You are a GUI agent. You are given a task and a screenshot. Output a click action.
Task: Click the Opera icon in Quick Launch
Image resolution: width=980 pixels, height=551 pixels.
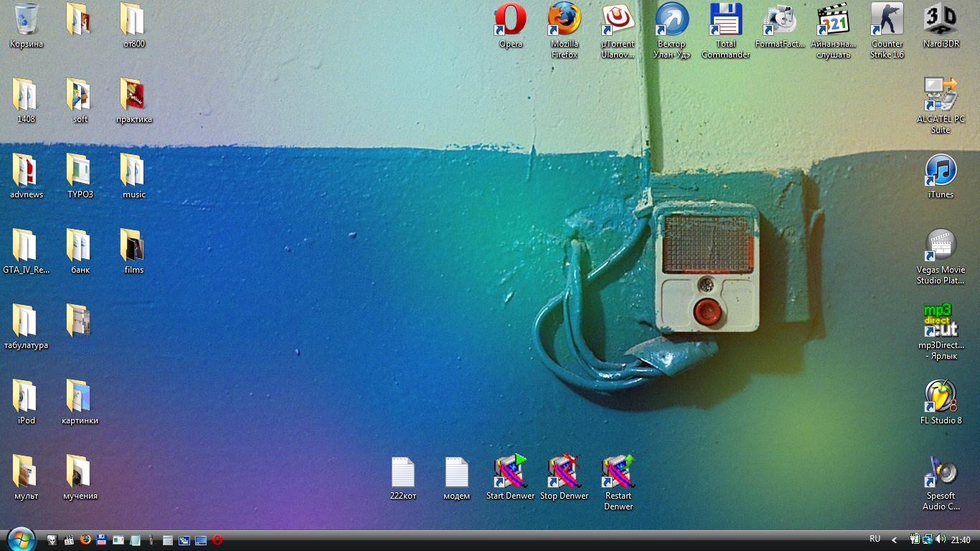point(217,540)
